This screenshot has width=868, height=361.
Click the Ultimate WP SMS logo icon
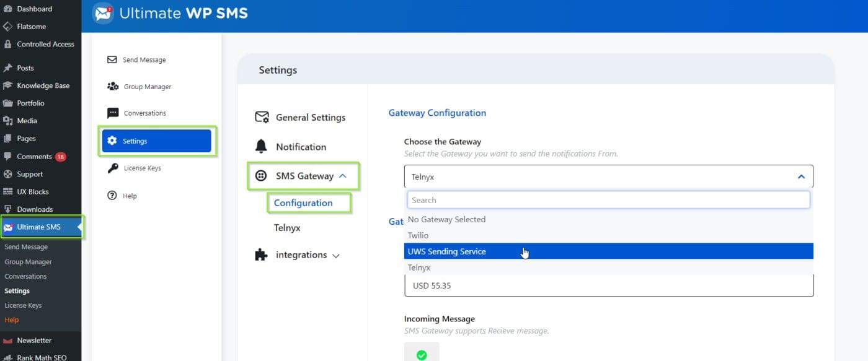[103, 13]
